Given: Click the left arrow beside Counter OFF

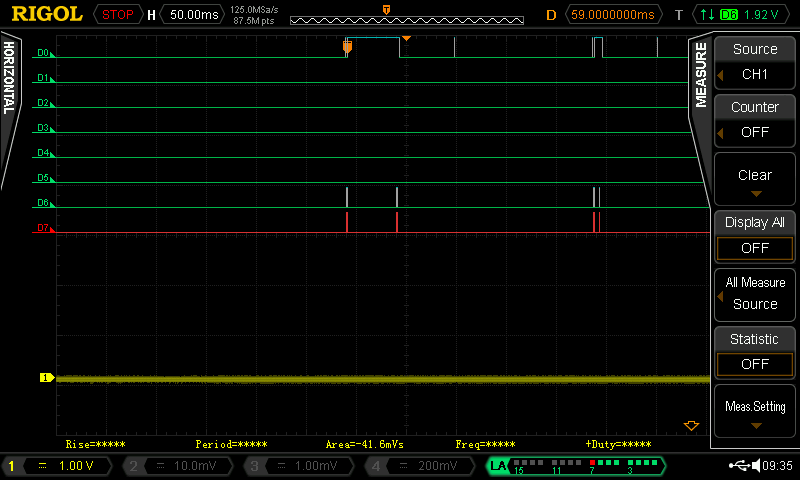Looking at the screenshot, I should point(720,133).
